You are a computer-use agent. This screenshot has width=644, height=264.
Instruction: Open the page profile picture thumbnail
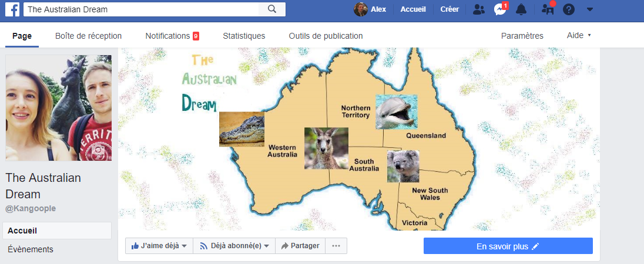pyautogui.click(x=58, y=108)
